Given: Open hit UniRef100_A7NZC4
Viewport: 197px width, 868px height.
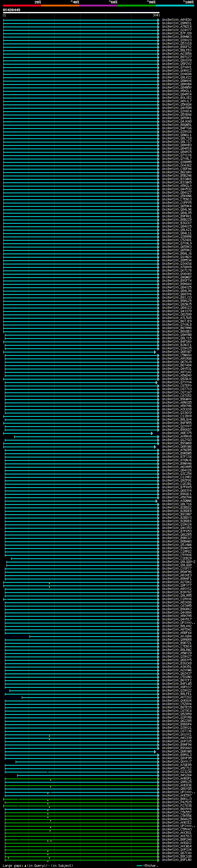Looking at the screenshot, I should click(176, 26).
